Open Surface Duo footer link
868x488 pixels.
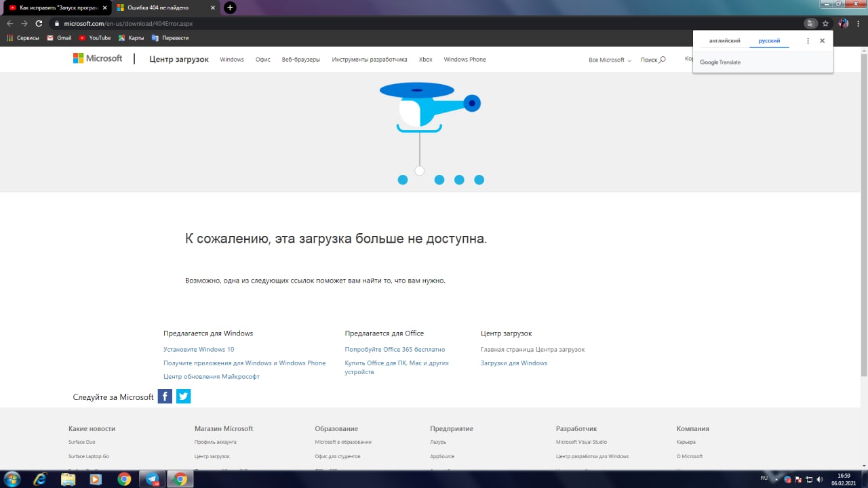tap(82, 442)
